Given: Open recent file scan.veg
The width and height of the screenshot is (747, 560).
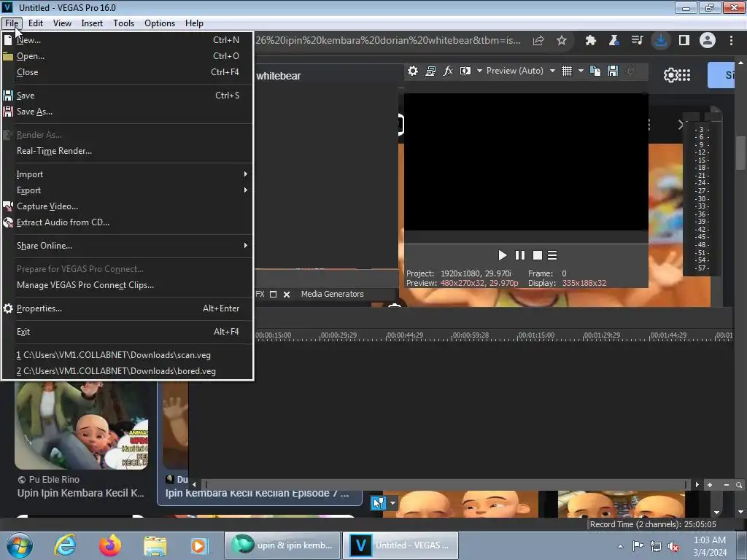Looking at the screenshot, I should (127, 355).
